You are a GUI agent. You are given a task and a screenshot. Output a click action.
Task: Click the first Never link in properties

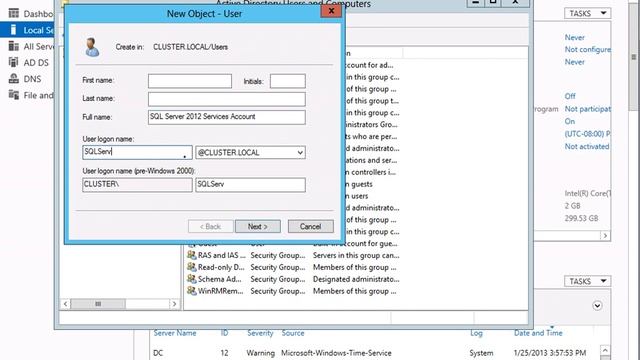point(574,37)
